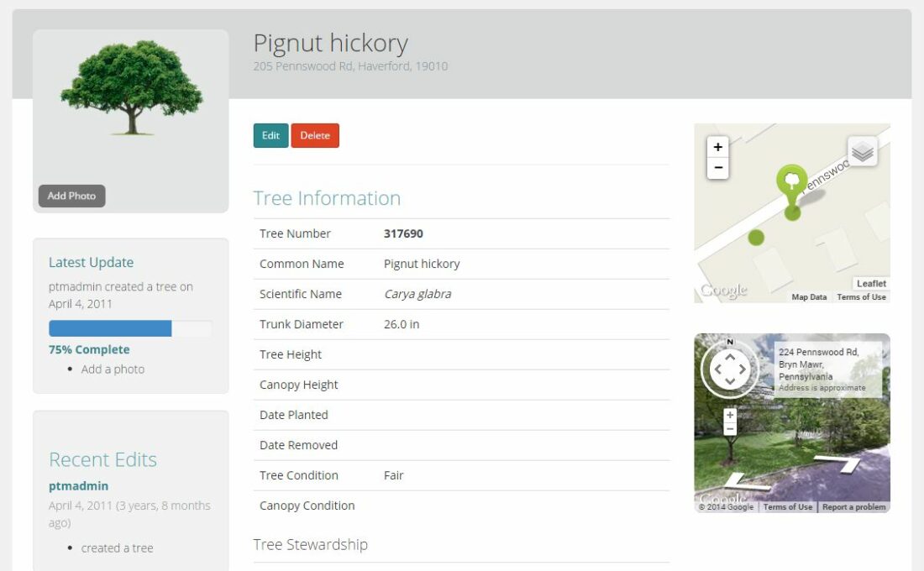Zoom out on the Leaflet map
This screenshot has width=924, height=571.
click(x=717, y=168)
